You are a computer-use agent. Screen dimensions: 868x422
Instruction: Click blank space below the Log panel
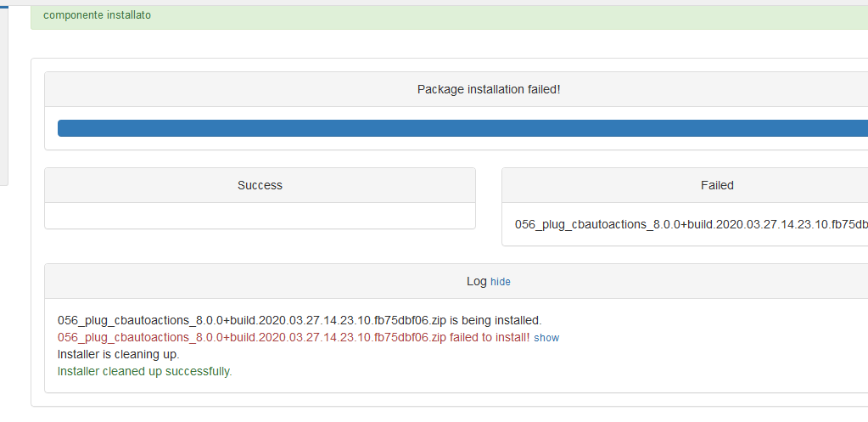pyautogui.click(x=443, y=414)
